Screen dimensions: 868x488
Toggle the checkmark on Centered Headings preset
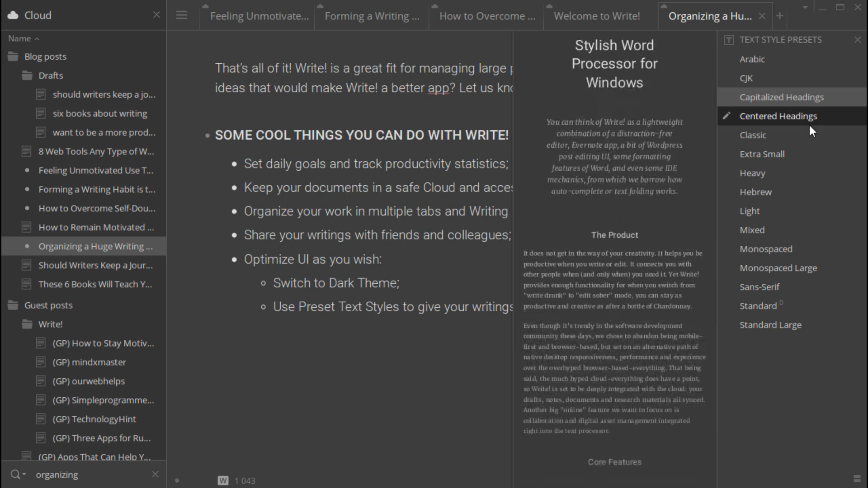(728, 116)
